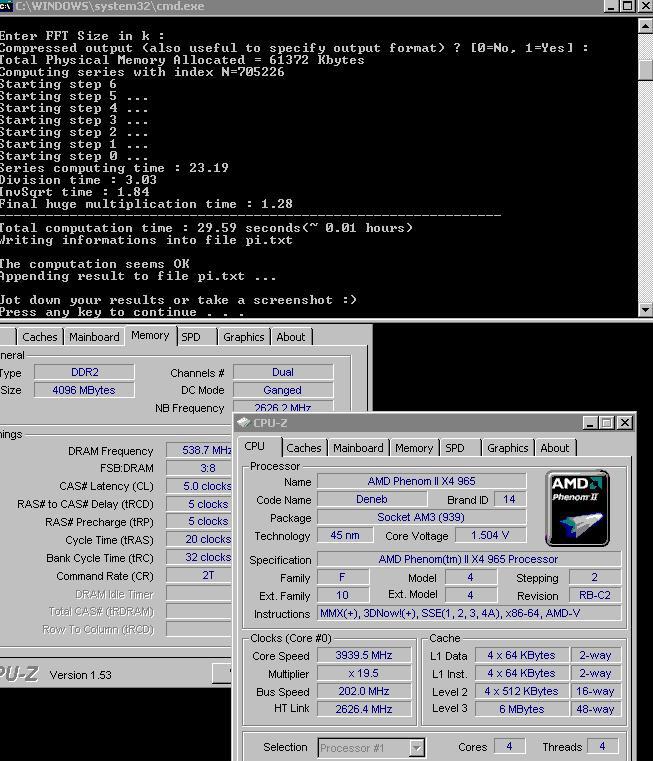Screen dimensions: 653x761
Task: Click the Brand ID value '14'
Action: click(x=510, y=499)
